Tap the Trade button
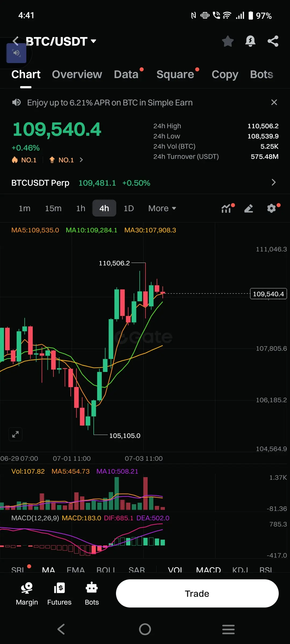Screen dimensions: 290x644 coord(197,593)
